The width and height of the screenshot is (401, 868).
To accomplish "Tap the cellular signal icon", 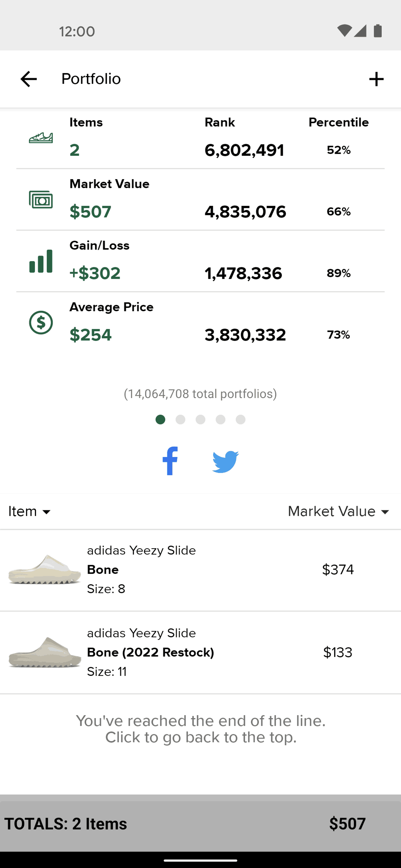I will [x=360, y=31].
